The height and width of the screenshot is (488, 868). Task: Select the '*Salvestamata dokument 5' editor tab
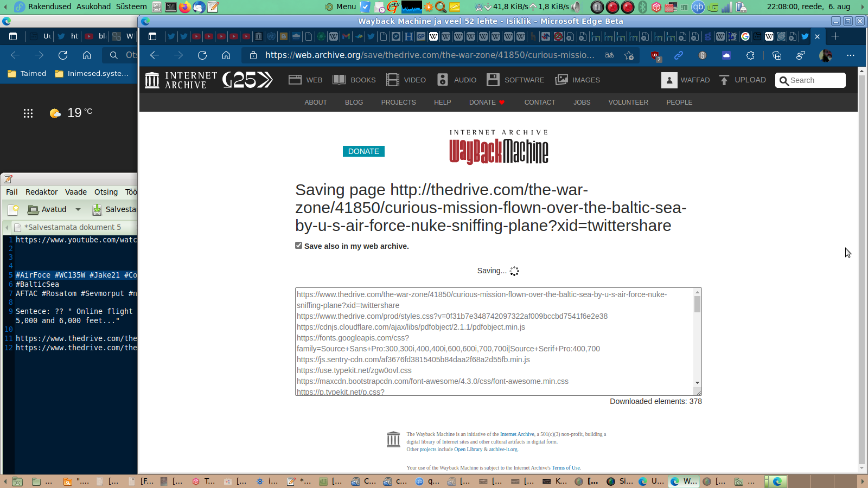click(72, 227)
